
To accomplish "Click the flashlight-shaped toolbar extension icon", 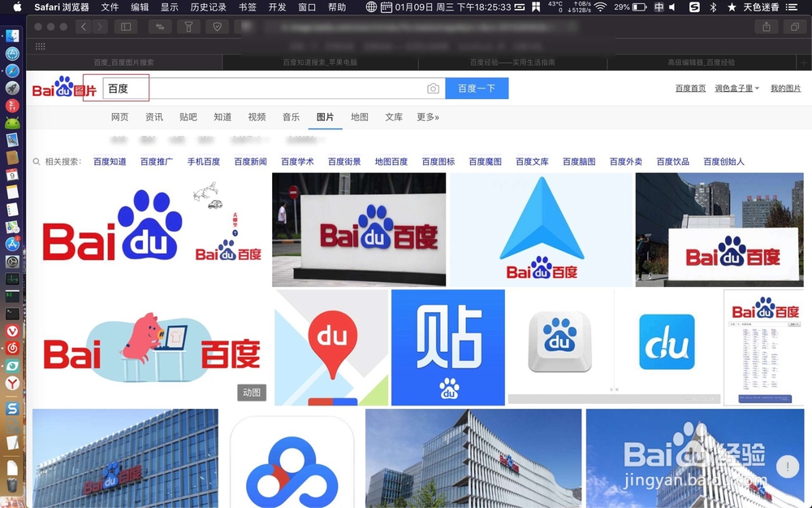I will [x=188, y=27].
